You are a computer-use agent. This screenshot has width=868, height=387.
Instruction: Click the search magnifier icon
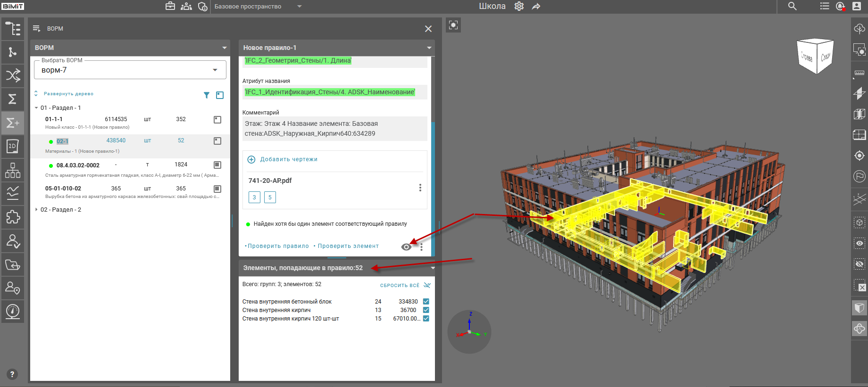793,7
